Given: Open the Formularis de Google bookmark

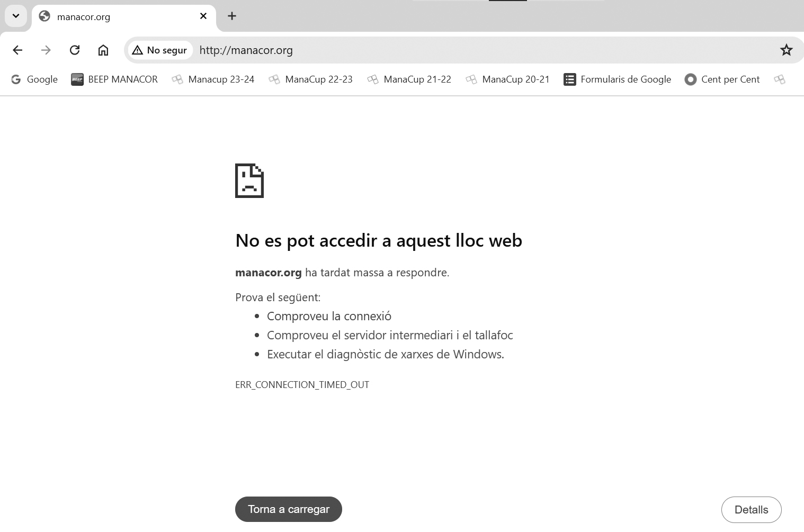Looking at the screenshot, I should [618, 79].
